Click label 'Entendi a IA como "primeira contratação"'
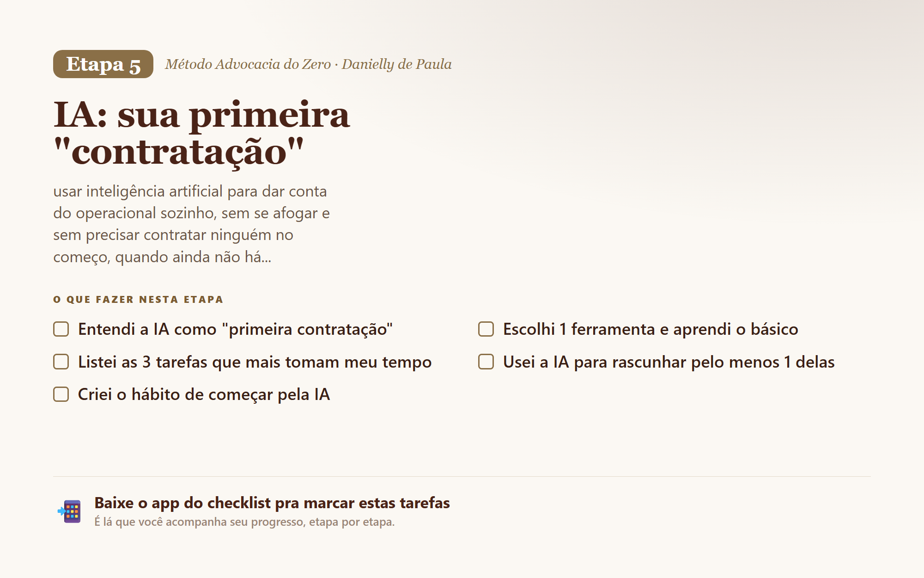This screenshot has width=924, height=578. tap(235, 329)
